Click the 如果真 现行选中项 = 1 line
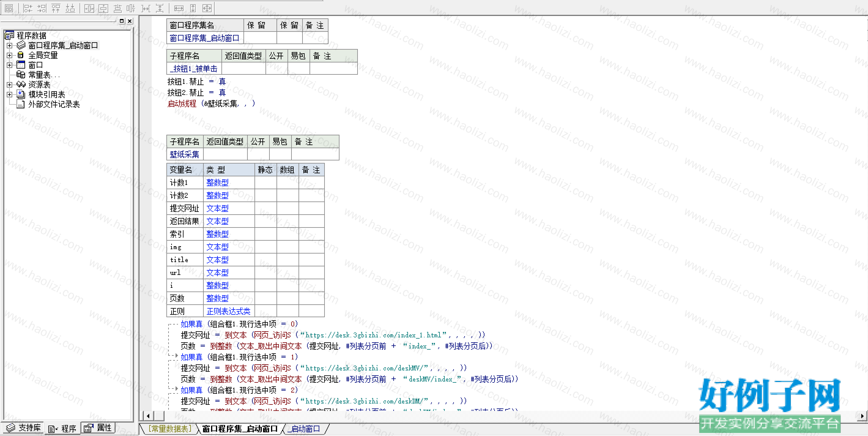868x436 pixels. (239, 357)
